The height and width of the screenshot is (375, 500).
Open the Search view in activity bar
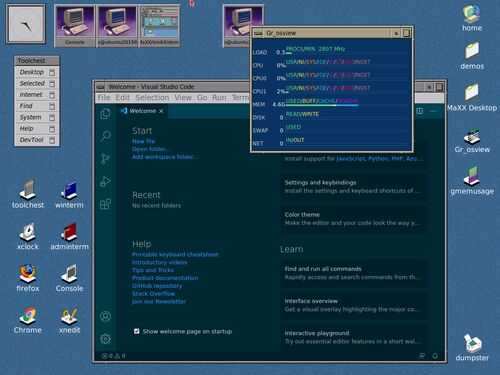(106, 136)
